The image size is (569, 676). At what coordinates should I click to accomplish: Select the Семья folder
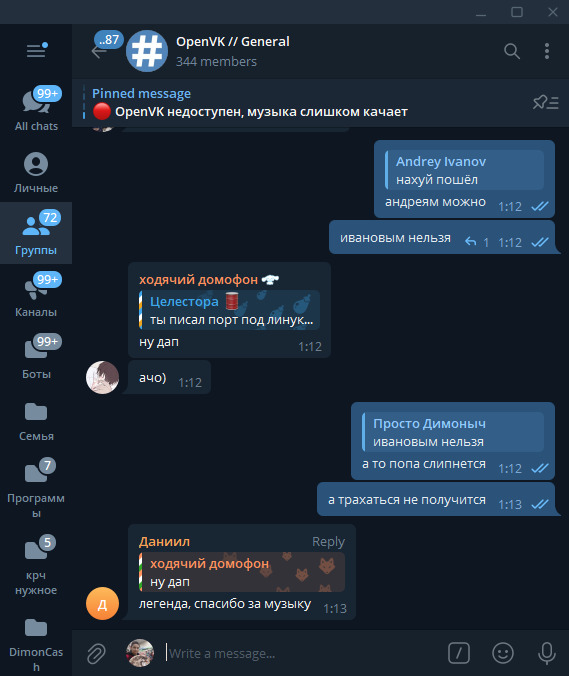coord(36,420)
